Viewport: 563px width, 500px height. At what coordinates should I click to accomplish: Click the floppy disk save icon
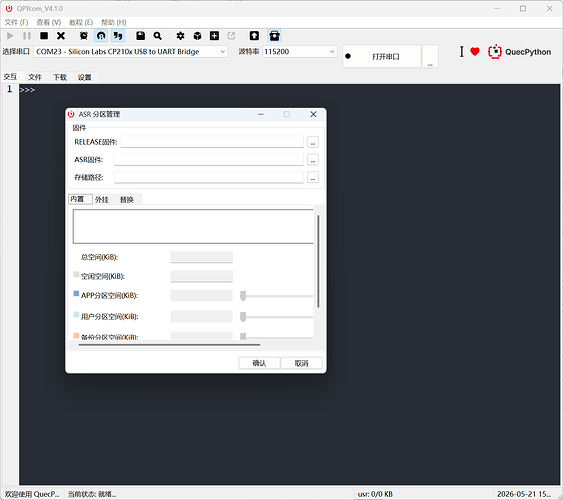point(140,36)
